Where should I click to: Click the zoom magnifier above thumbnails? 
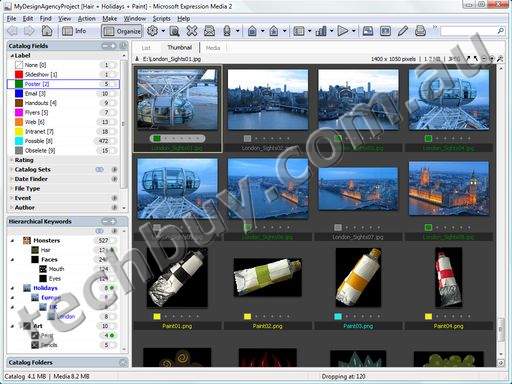click(x=500, y=59)
